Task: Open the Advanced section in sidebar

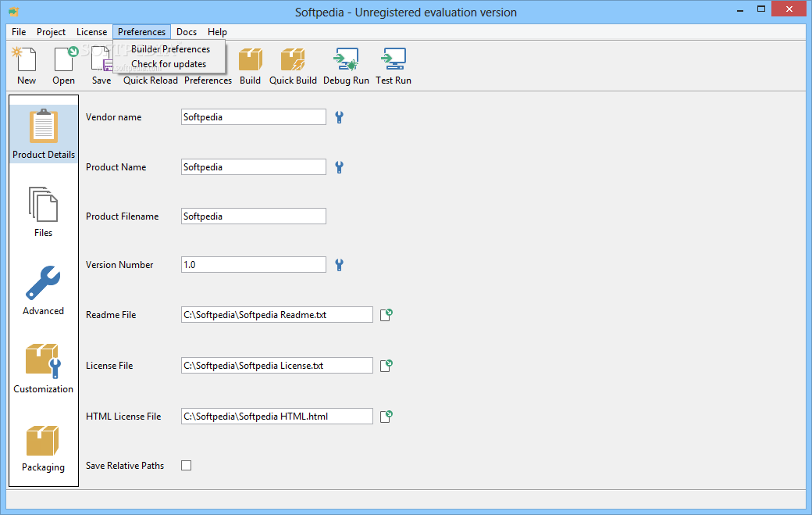Action: 44,290
